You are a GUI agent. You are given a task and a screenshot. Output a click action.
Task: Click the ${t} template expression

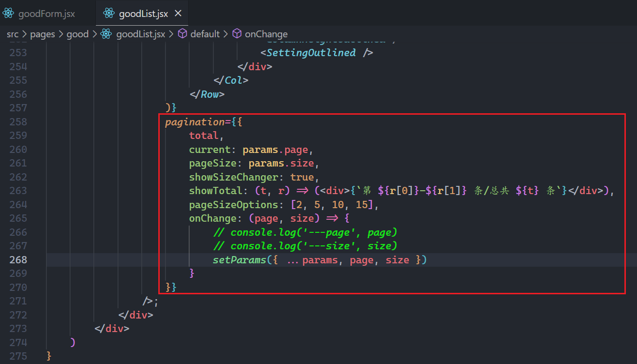pyautogui.click(x=528, y=191)
